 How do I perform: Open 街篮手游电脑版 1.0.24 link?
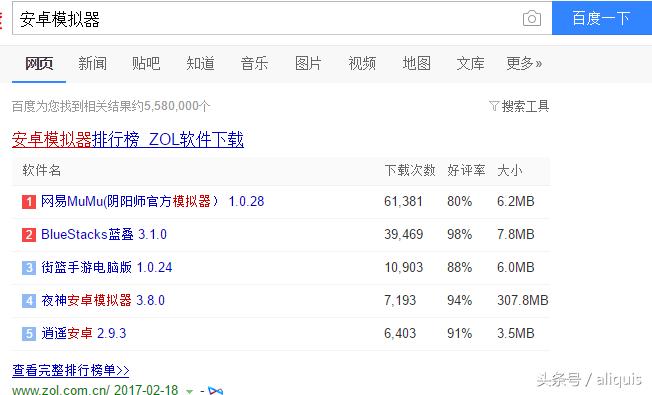tap(106, 267)
